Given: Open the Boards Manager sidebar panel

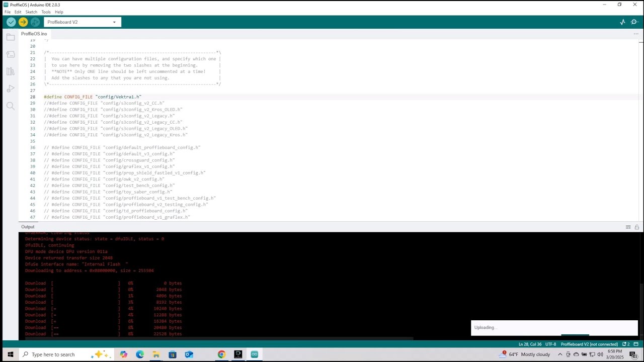Looking at the screenshot, I should click(11, 54).
